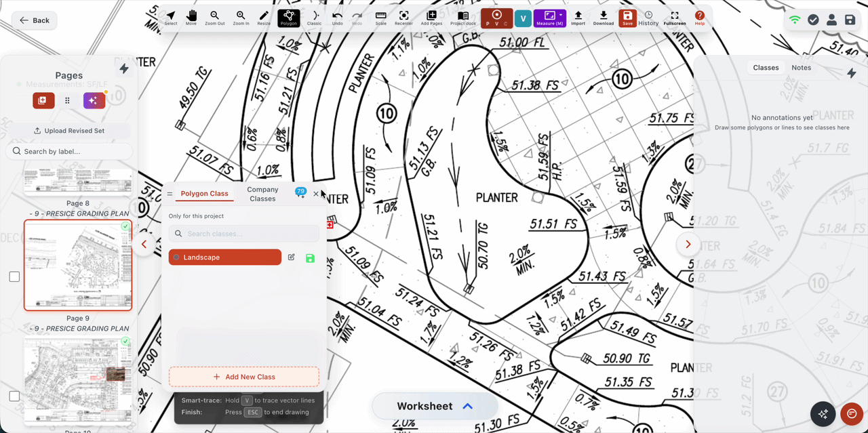The height and width of the screenshot is (433, 868).
Task: Choose the Move hand tool
Action: 191,18
